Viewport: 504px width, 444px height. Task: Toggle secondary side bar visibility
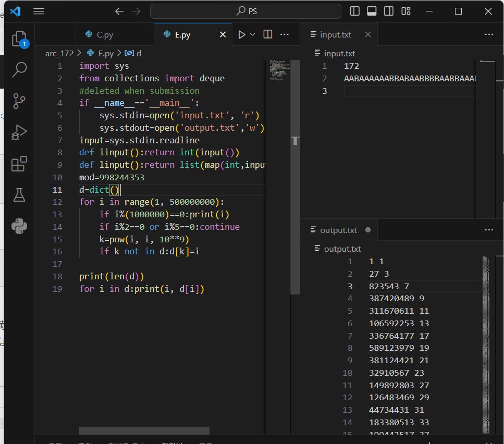[389, 11]
